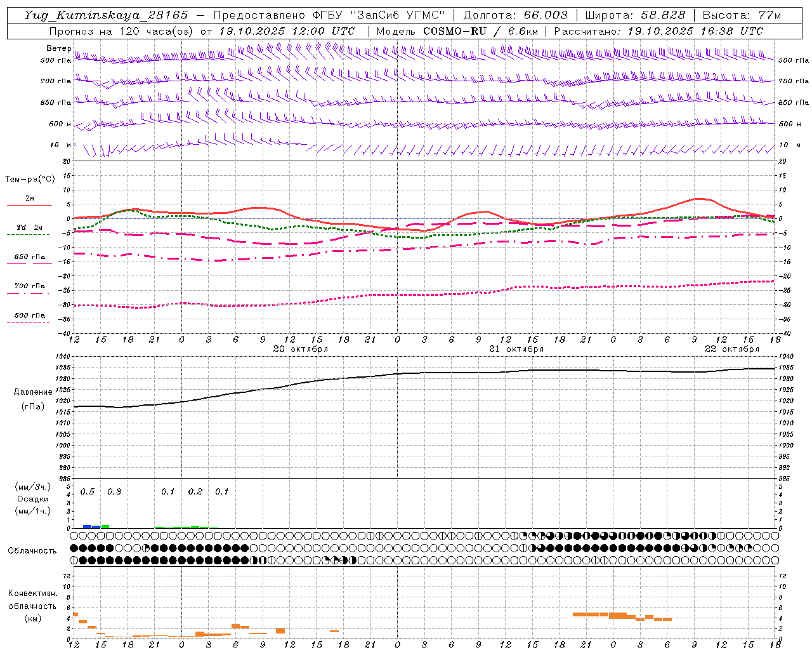This screenshot has height=650, width=812.
Task: Select the 2м temperature legend entry
Action: [x=30, y=198]
